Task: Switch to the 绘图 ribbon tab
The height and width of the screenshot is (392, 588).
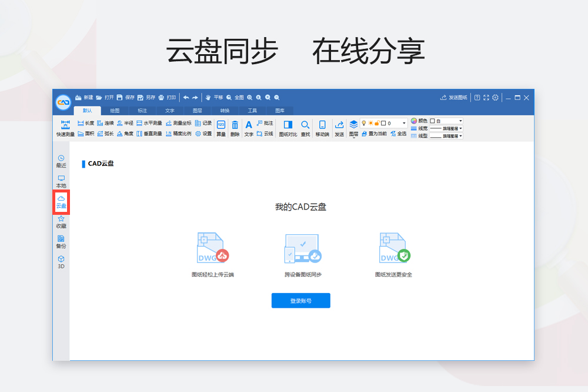Action: coord(115,111)
